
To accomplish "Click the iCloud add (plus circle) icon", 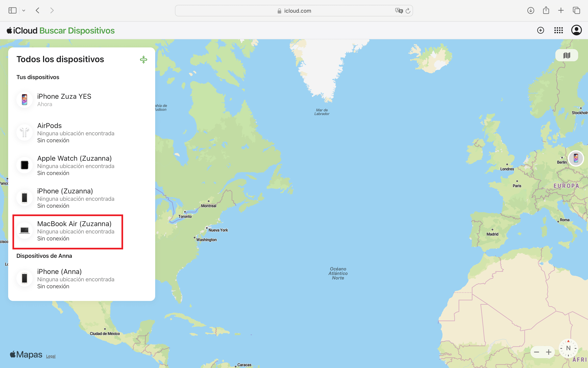I will coord(541,30).
